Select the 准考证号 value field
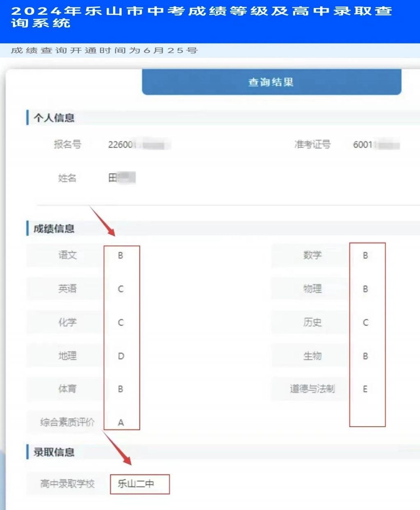This screenshot has height=510, width=420. pyautogui.click(x=376, y=144)
